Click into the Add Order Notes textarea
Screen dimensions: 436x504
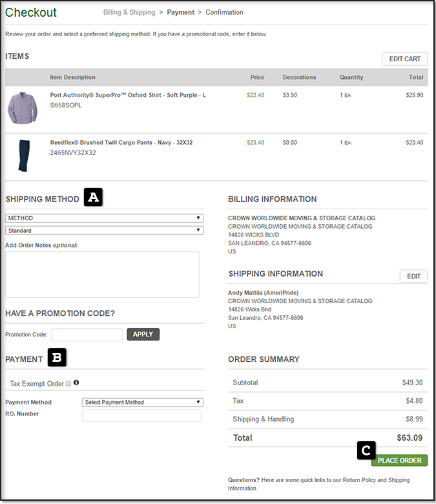click(102, 275)
